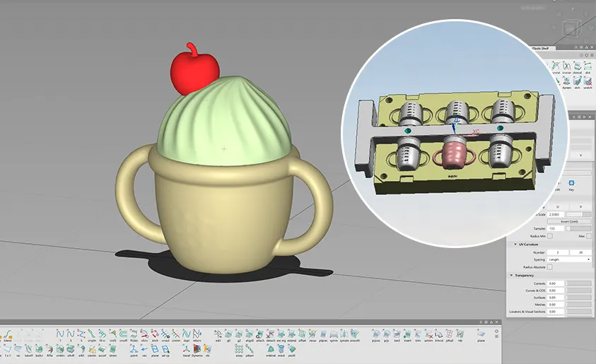Image resolution: width=596 pixels, height=364 pixels.
Task: Choose the detach tool
Action: coord(271,336)
